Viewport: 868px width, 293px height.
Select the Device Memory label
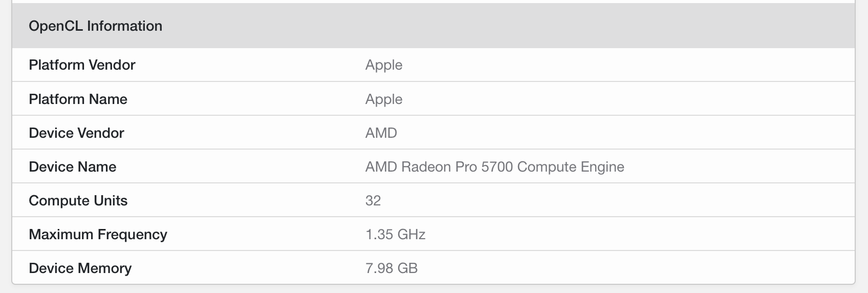pos(80,268)
